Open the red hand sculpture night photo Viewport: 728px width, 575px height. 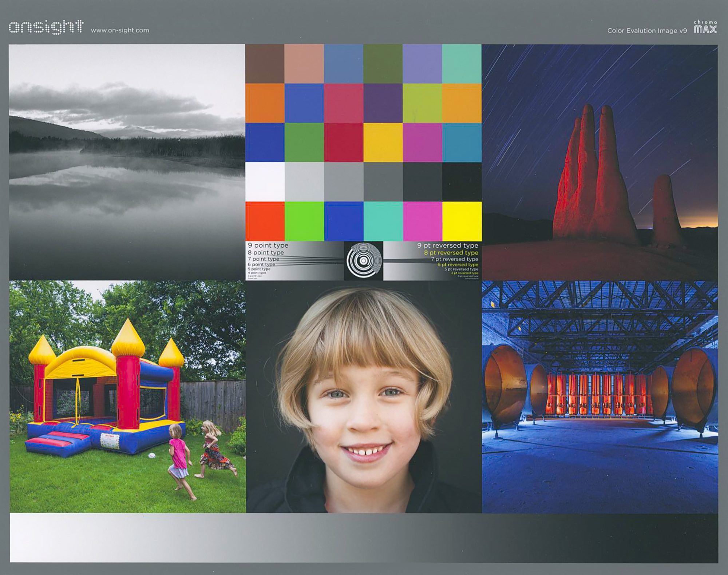click(600, 162)
